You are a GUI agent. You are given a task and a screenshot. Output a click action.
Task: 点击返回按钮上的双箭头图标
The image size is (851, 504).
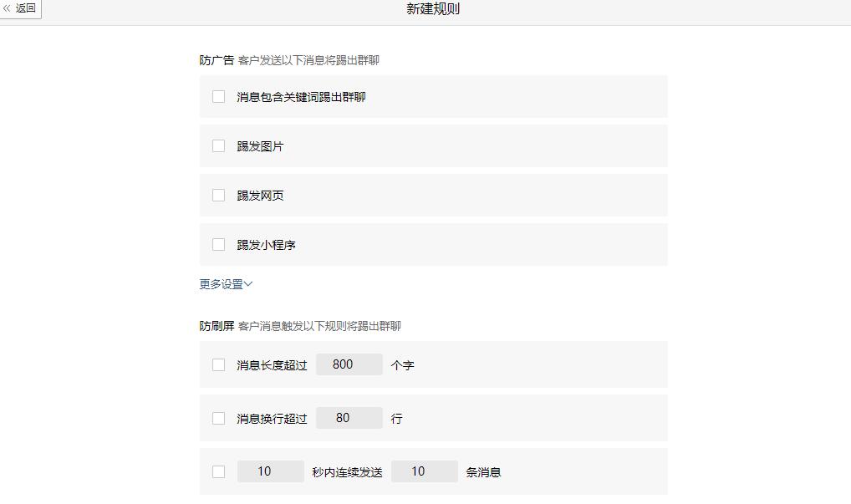(x=9, y=8)
